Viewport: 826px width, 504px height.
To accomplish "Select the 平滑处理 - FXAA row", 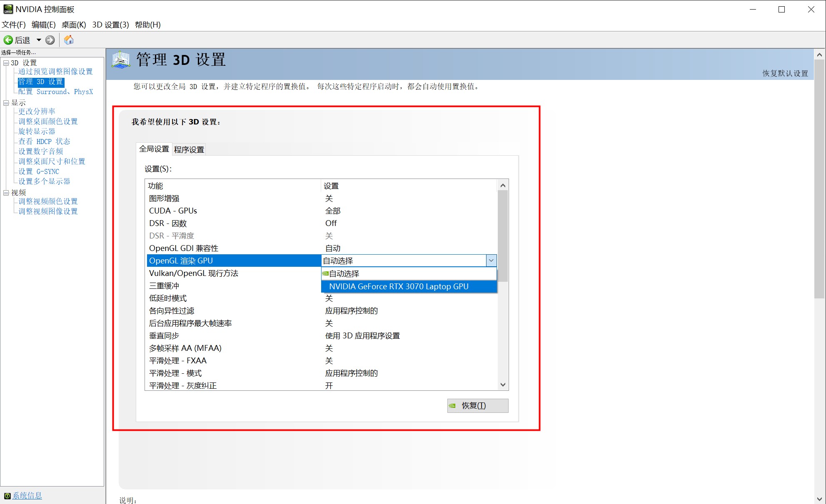I will coord(321,361).
